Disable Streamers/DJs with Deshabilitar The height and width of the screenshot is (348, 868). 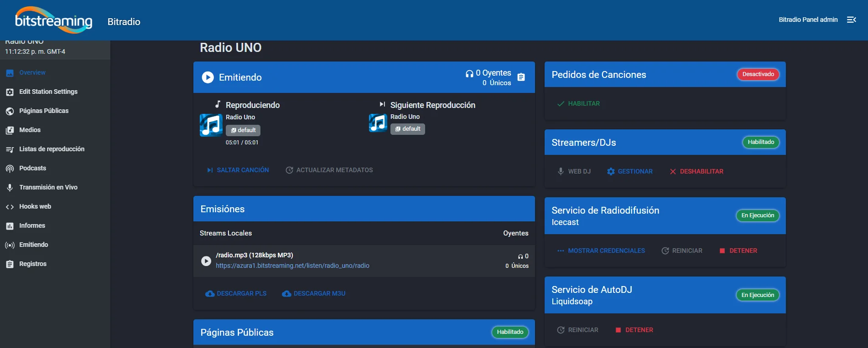tap(696, 171)
